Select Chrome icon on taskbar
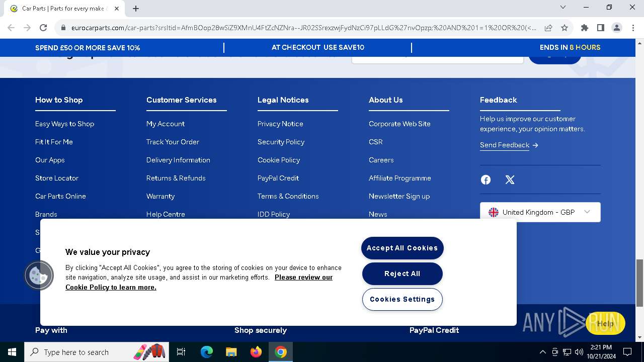Screen dimensions: 644x362 pos(281,352)
